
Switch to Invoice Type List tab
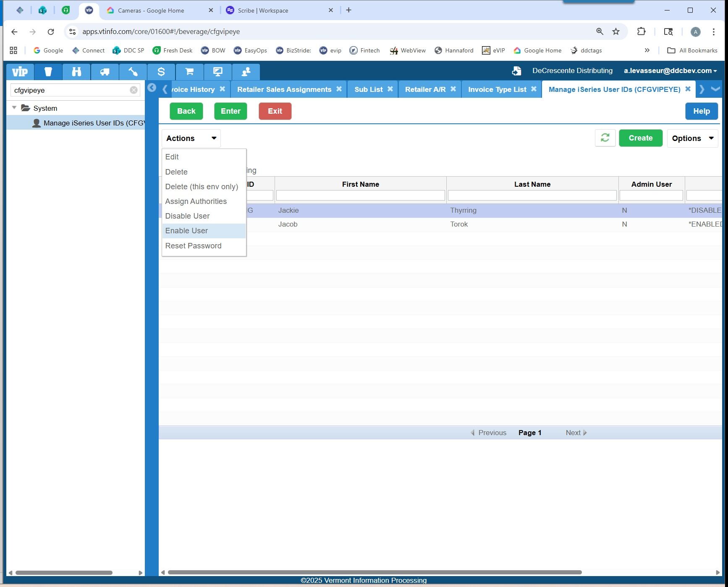(497, 89)
